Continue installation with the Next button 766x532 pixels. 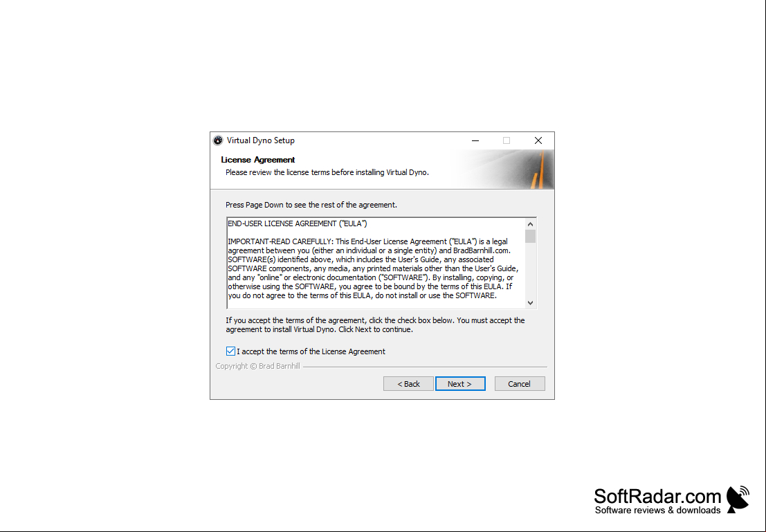click(460, 384)
